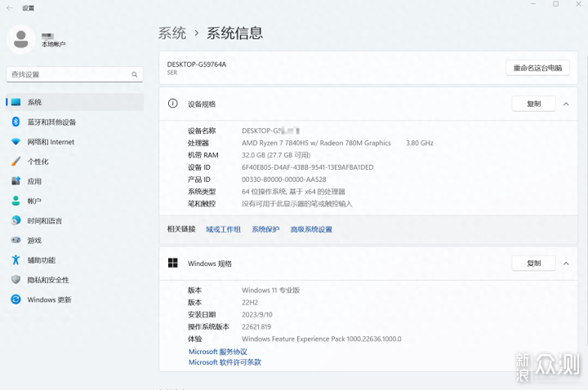
Task: Open 系统保护 link
Action: point(265,229)
